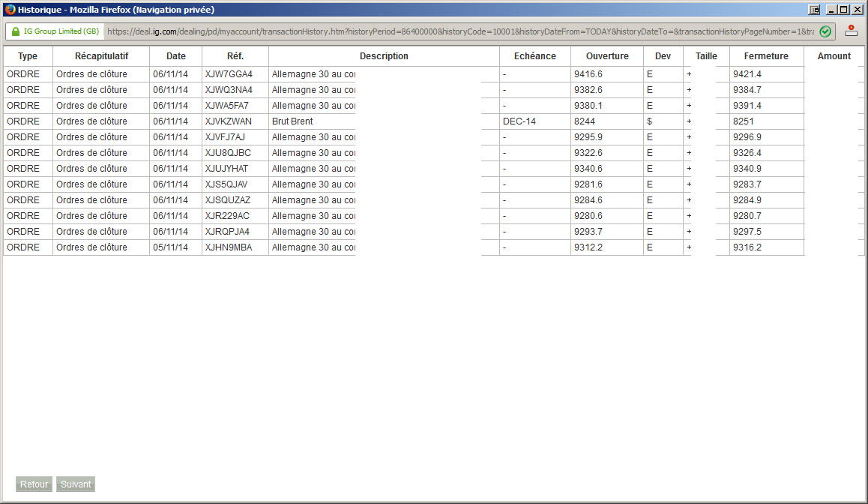The image size is (868, 504).
Task: Click the Réf. column header
Action: tap(235, 56)
